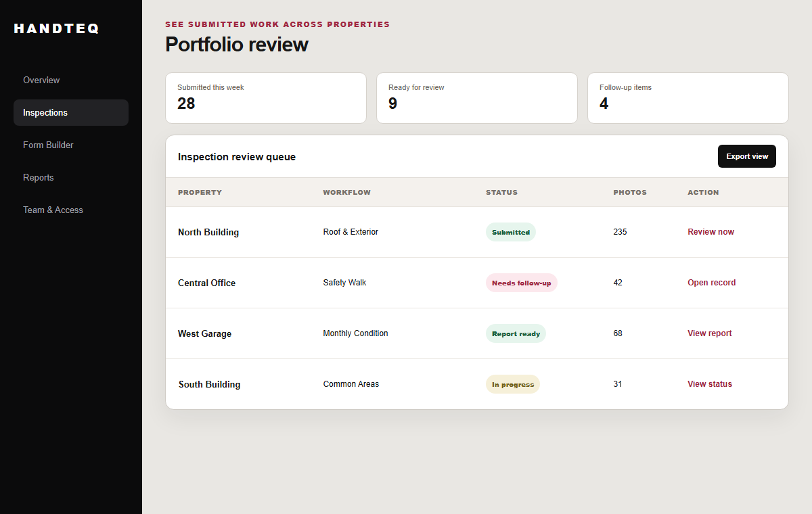Click the Safety Walk workflow cell
Screen dimensions: 812x514
coord(344,283)
